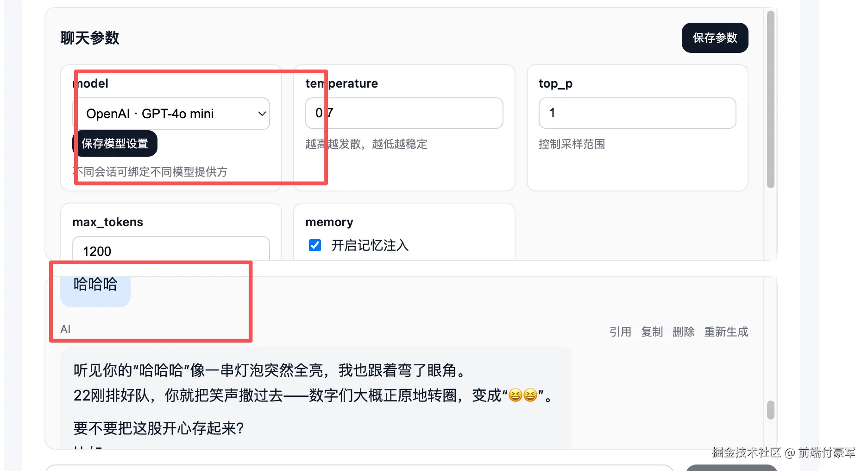
Task: Delete the AI message with 删除
Action: tap(683, 332)
